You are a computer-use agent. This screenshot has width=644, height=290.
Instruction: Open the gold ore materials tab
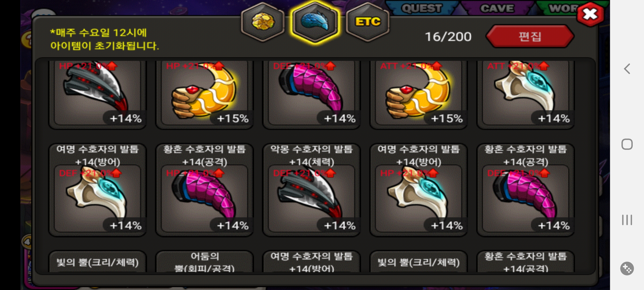[x=263, y=22]
